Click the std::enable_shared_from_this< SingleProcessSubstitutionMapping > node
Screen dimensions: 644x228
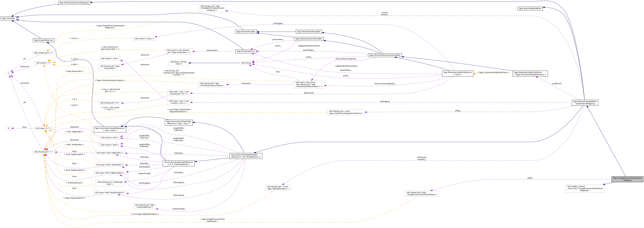(585, 188)
